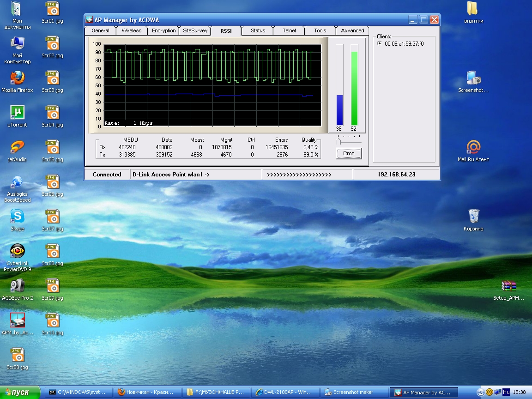Click the jetAudio desktop shortcut
Screen dimensions: 532x399
point(17,147)
